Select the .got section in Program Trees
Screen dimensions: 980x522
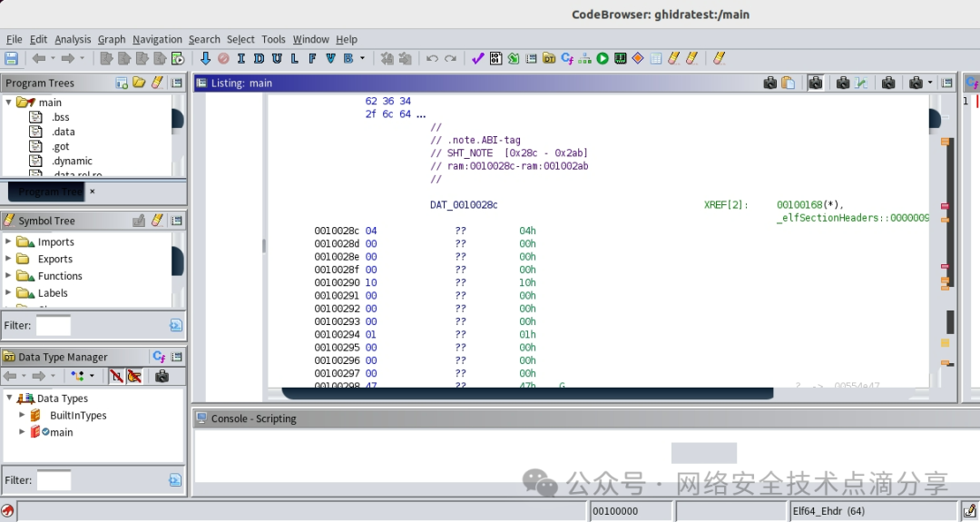pyautogui.click(x=60, y=147)
